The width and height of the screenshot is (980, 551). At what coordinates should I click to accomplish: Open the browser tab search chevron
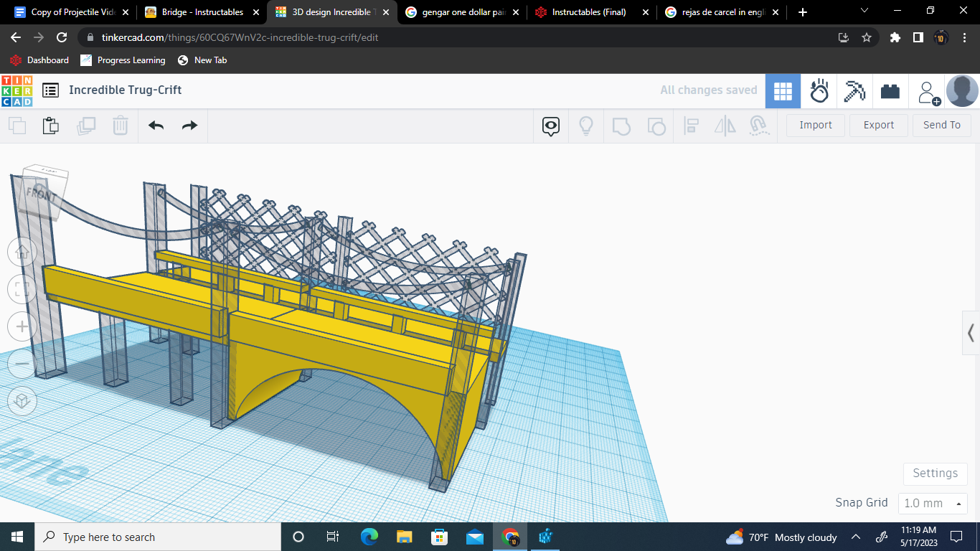[x=864, y=11]
